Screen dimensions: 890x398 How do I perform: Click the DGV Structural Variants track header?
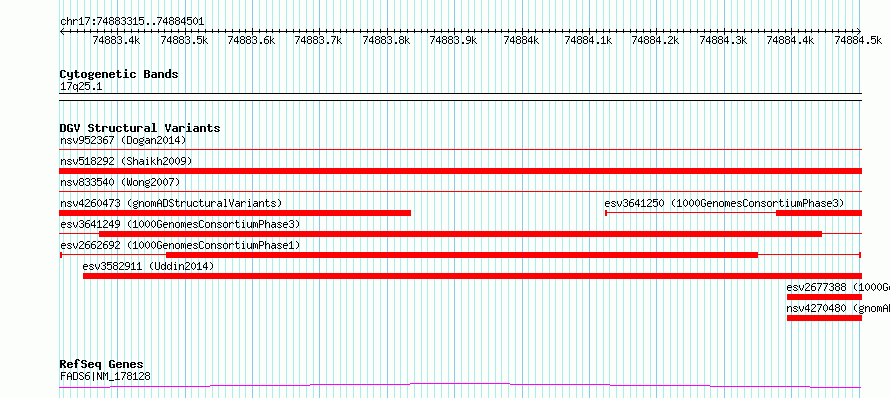click(140, 128)
